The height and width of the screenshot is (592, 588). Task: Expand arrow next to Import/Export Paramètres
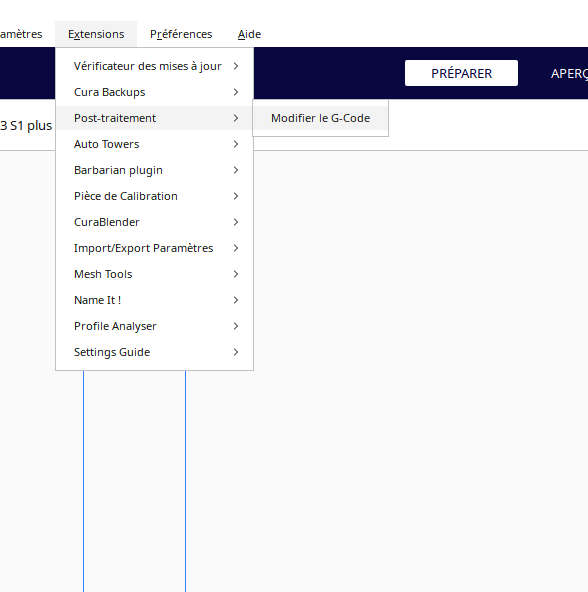tap(236, 248)
